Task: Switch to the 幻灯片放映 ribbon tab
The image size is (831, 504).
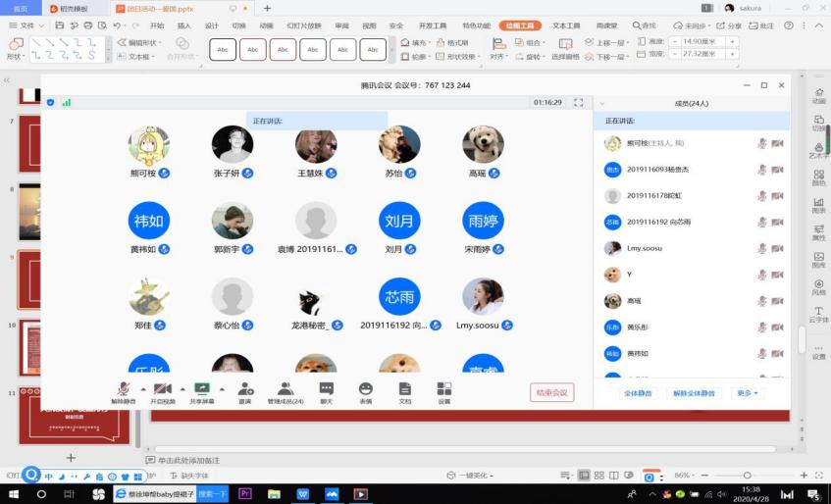Action: [x=304, y=25]
